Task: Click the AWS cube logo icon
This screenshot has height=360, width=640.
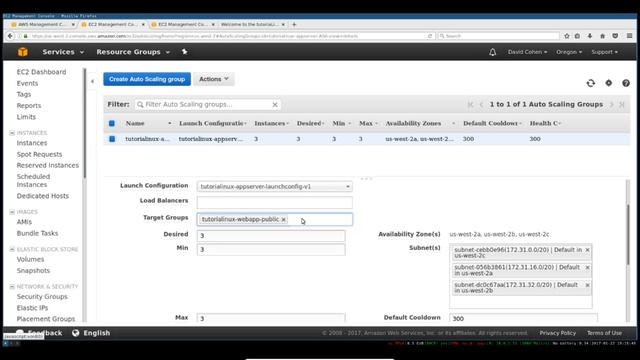Action: click(23, 52)
